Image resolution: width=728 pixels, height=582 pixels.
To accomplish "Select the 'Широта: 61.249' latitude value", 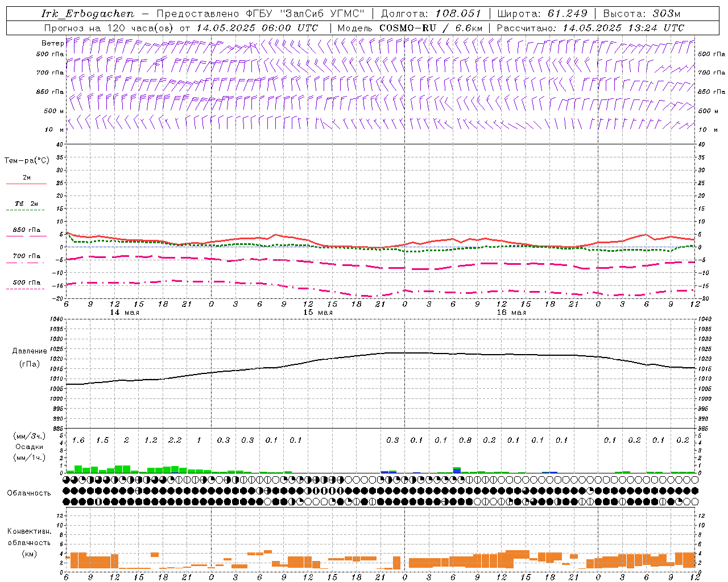I will coord(542,14).
